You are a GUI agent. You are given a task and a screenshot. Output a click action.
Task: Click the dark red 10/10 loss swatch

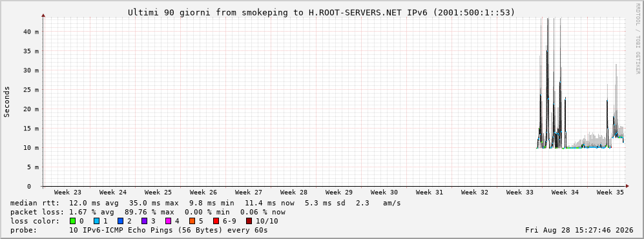(x=249, y=221)
